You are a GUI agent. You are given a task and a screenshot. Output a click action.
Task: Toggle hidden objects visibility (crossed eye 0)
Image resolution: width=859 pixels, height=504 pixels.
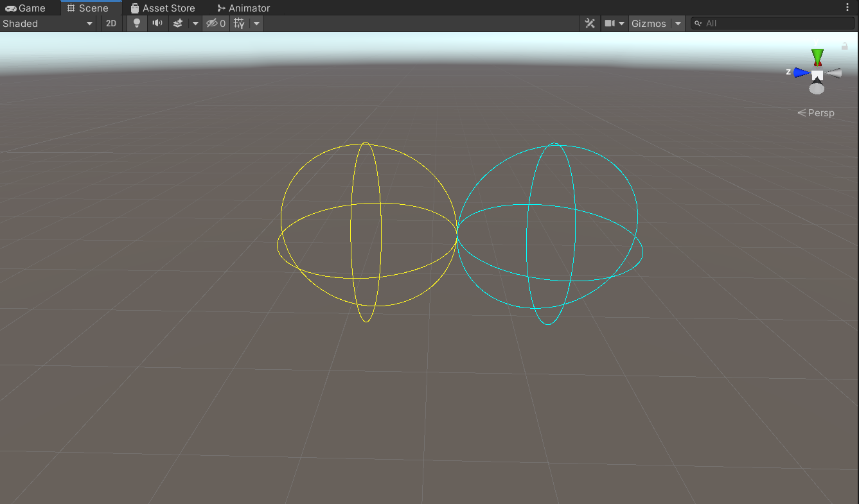tap(216, 24)
